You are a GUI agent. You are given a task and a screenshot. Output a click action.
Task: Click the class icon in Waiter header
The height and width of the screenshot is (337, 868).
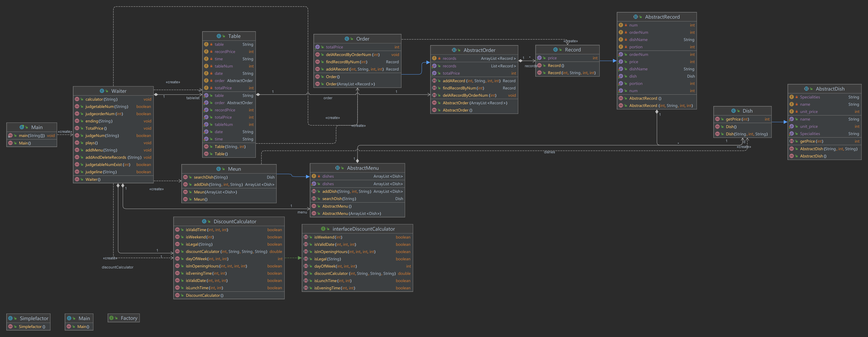[102, 91]
